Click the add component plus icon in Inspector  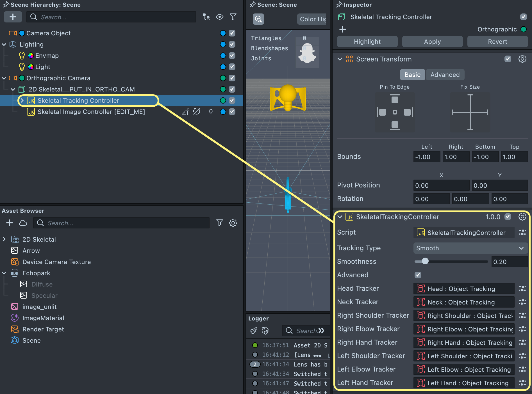(x=342, y=29)
